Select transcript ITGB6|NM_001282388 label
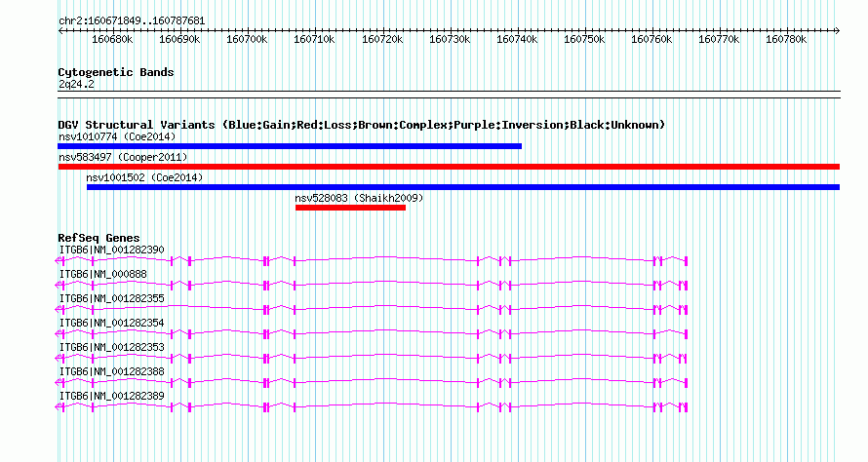Screen dimensions: 868x462 click(112, 371)
